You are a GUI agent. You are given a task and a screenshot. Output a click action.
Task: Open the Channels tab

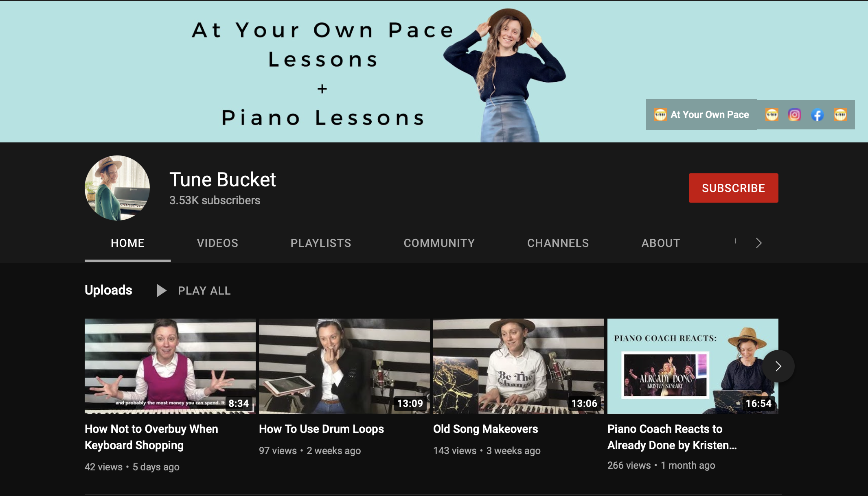(x=558, y=243)
